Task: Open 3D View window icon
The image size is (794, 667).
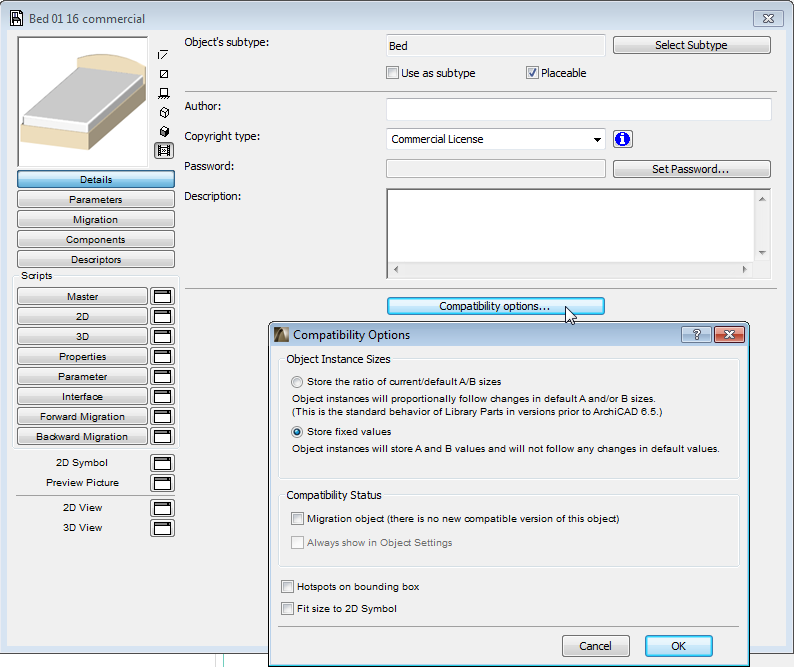Action: (163, 528)
